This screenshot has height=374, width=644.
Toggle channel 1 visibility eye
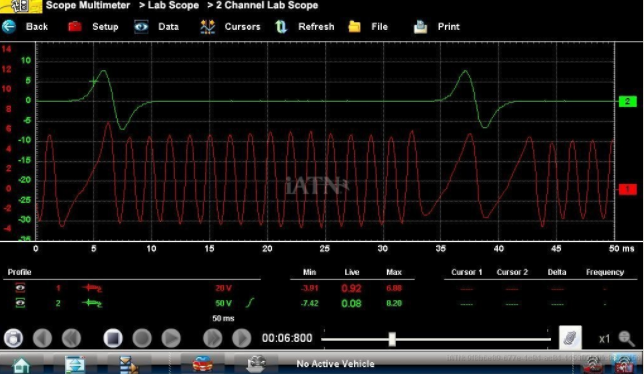pos(20,288)
